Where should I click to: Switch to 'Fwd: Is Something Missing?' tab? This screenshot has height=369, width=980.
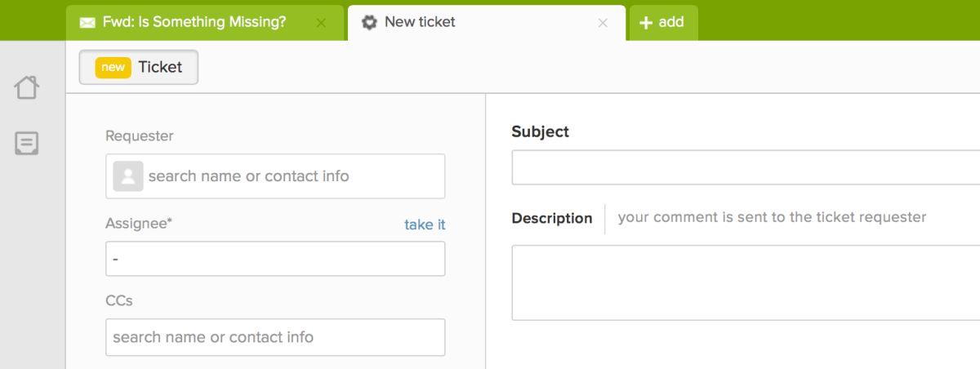pyautogui.click(x=194, y=22)
